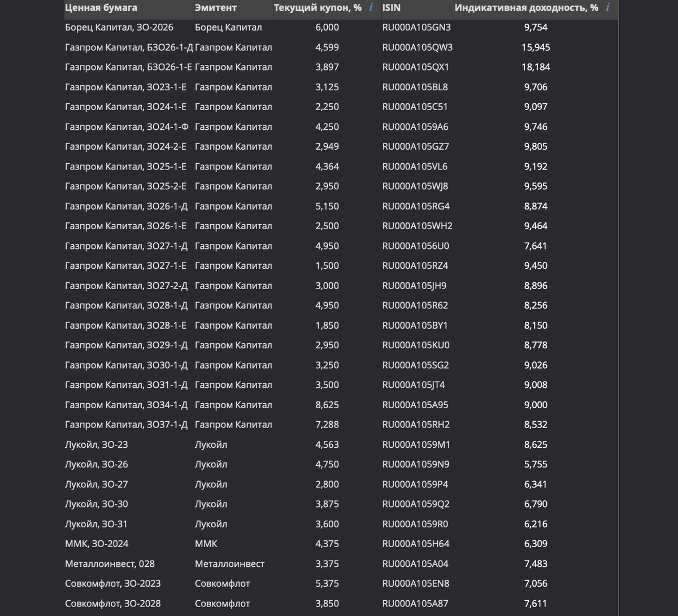Click ISIN RU000A105A87

415,604
